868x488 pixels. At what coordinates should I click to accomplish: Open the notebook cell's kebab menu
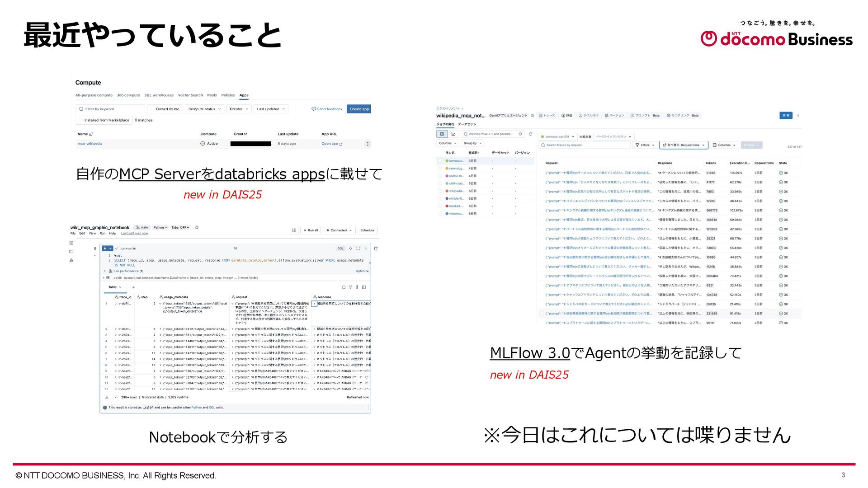pyautogui.click(x=366, y=249)
